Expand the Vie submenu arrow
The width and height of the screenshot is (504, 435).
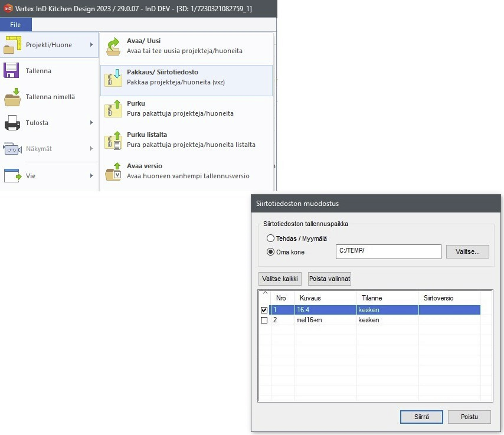pos(91,176)
